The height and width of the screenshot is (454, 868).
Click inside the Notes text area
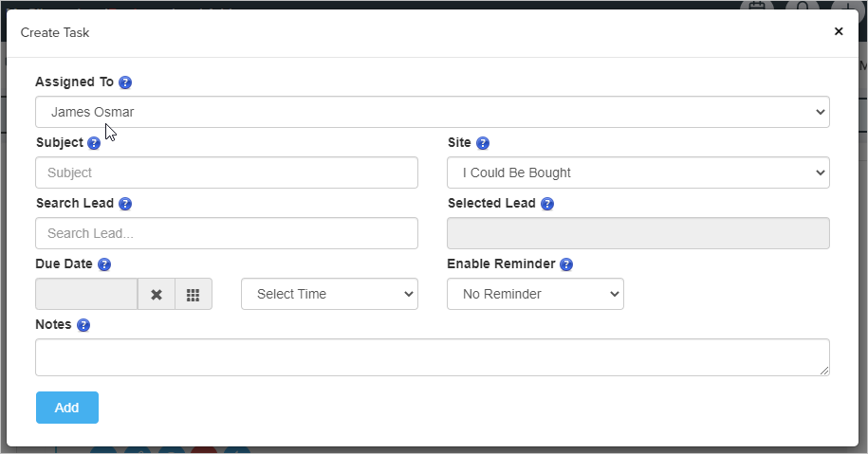[433, 357]
